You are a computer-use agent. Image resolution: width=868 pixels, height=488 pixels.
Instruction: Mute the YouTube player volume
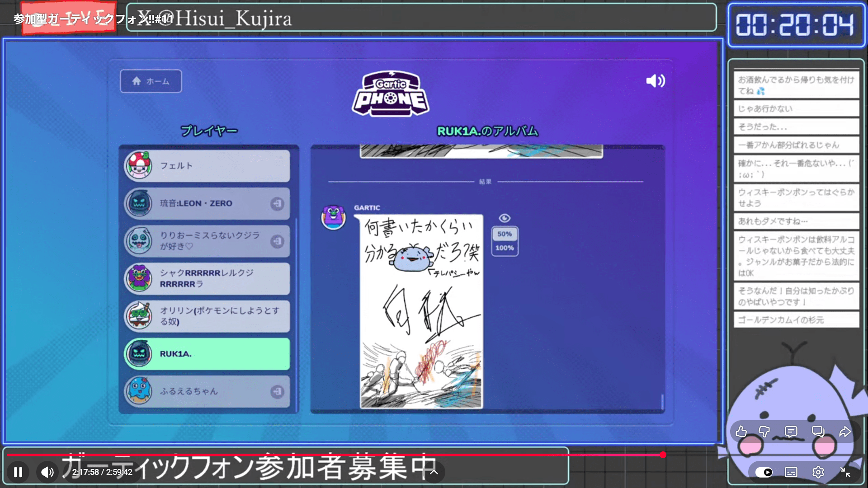[47, 472]
